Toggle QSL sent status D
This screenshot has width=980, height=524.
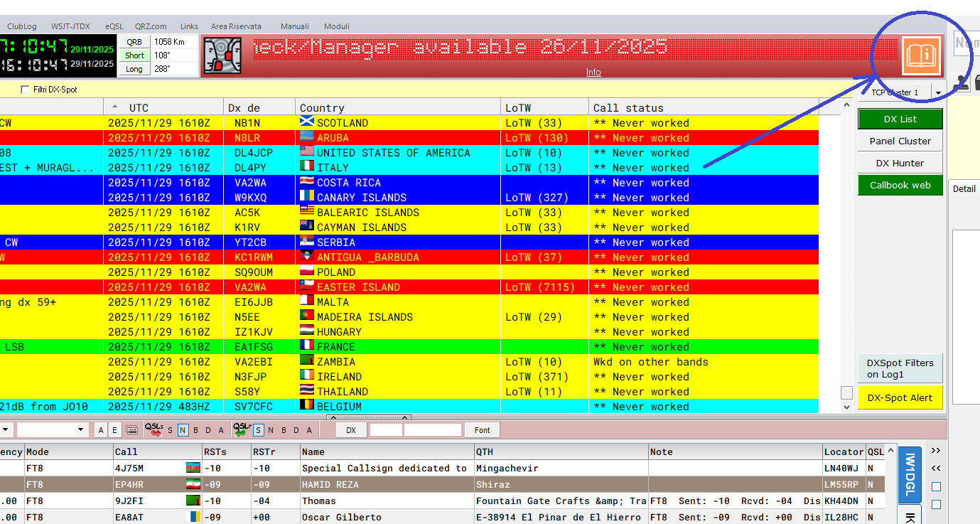(x=208, y=430)
